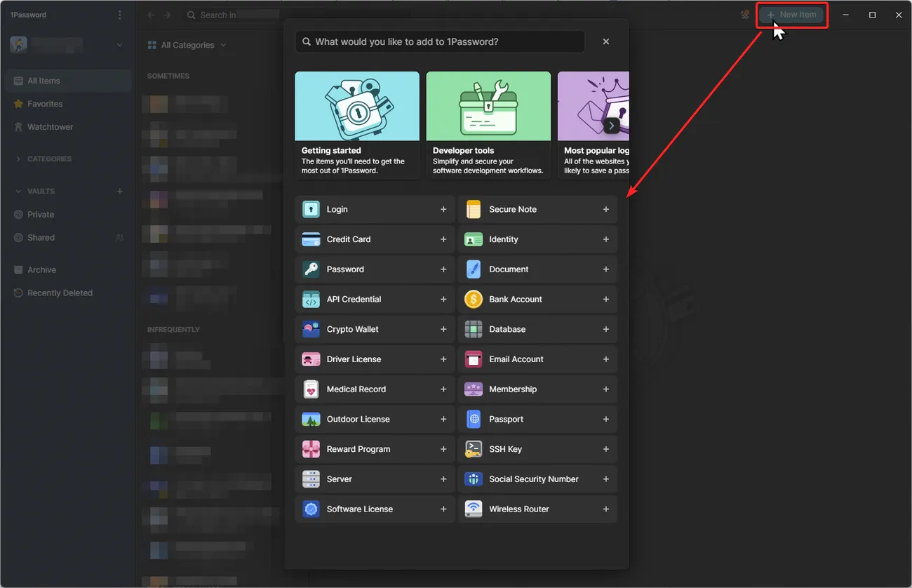Viewport: 912px width, 588px height.
Task: Click the Reward Program gift icon
Action: point(311,449)
